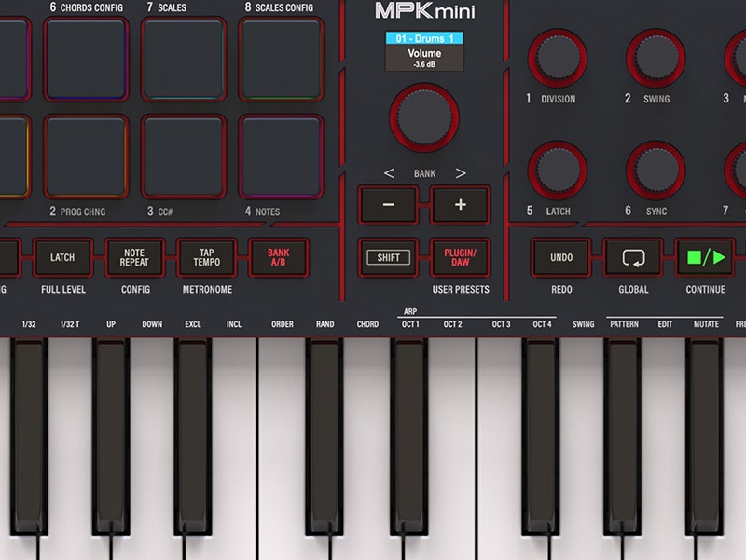The width and height of the screenshot is (746, 560).
Task: Click the CONTINUE label
Action: [x=706, y=290]
